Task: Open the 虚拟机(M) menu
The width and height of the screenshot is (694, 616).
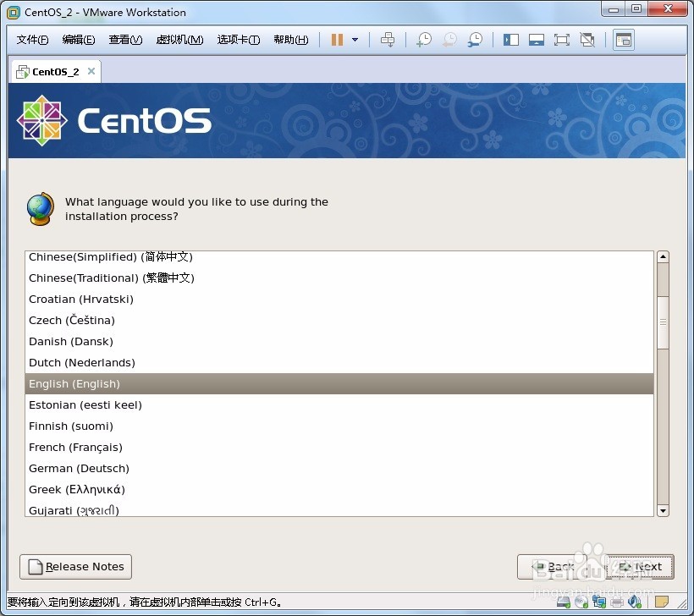Action: (x=179, y=39)
